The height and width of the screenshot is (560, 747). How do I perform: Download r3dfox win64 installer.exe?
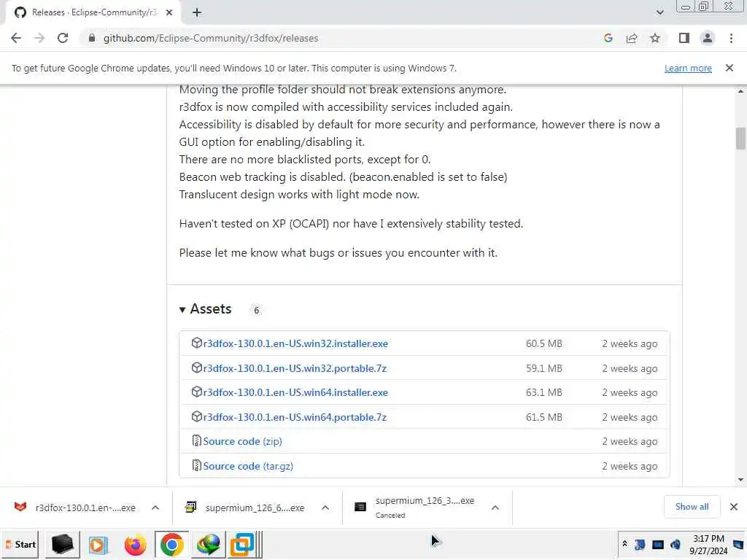pos(295,392)
